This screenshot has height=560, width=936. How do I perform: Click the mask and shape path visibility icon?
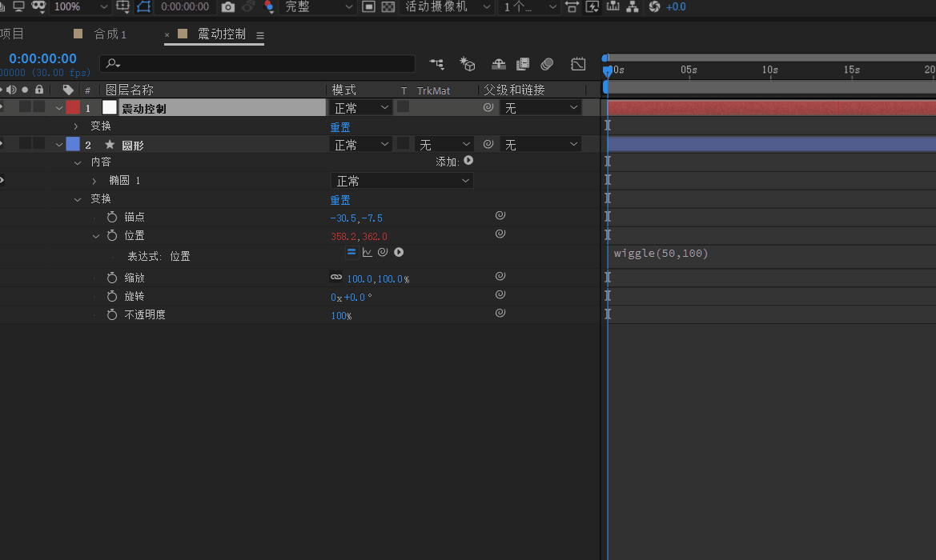pyautogui.click(x=144, y=7)
